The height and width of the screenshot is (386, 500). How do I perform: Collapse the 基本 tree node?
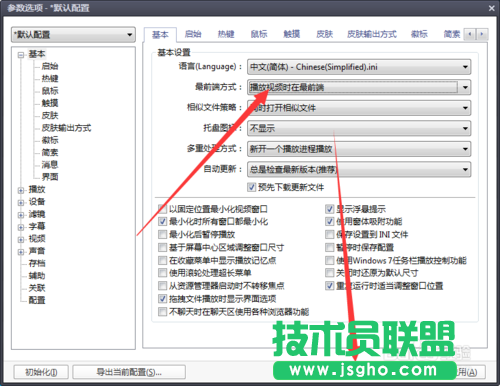21,55
